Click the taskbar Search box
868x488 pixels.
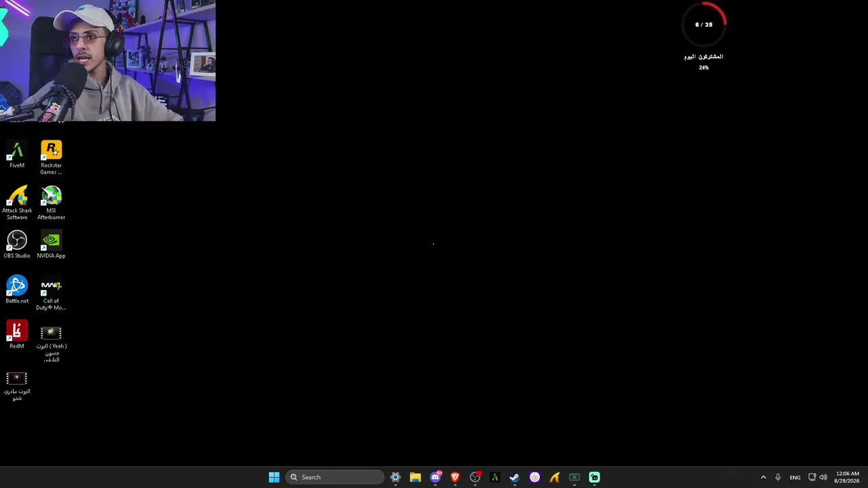coord(335,477)
